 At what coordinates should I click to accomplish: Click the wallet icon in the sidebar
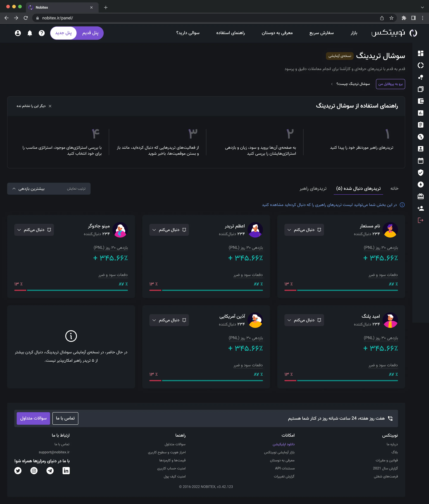(x=421, y=101)
